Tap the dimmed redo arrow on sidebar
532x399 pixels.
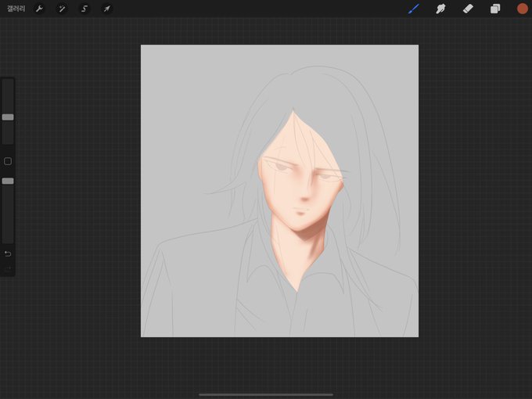click(x=8, y=268)
